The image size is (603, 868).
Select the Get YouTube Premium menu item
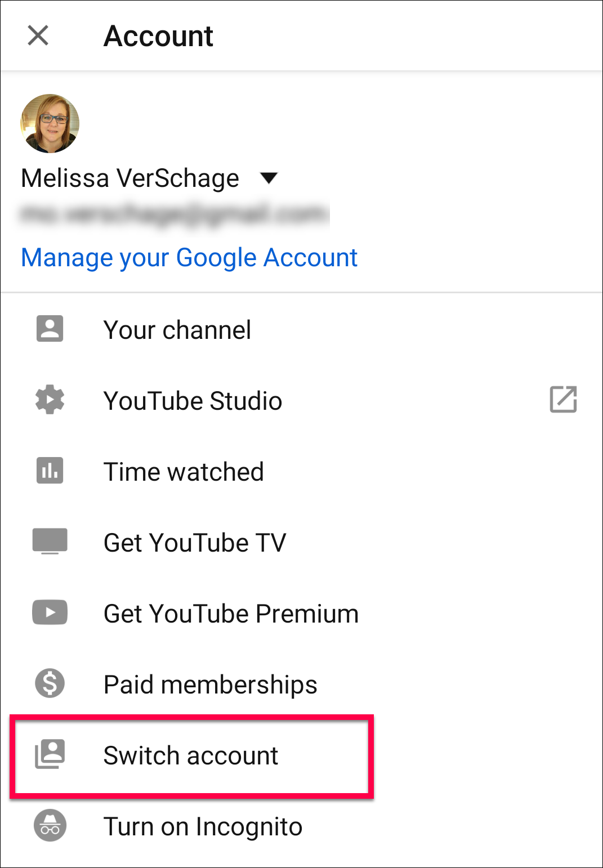coord(302,614)
